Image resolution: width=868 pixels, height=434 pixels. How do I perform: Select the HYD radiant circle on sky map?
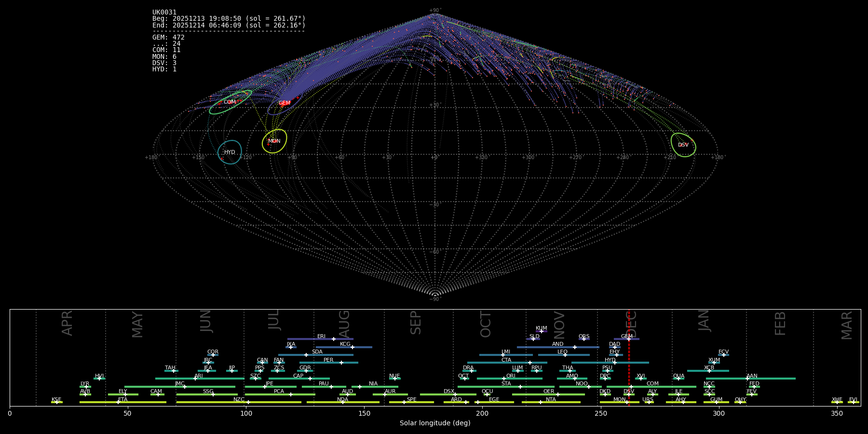(230, 152)
